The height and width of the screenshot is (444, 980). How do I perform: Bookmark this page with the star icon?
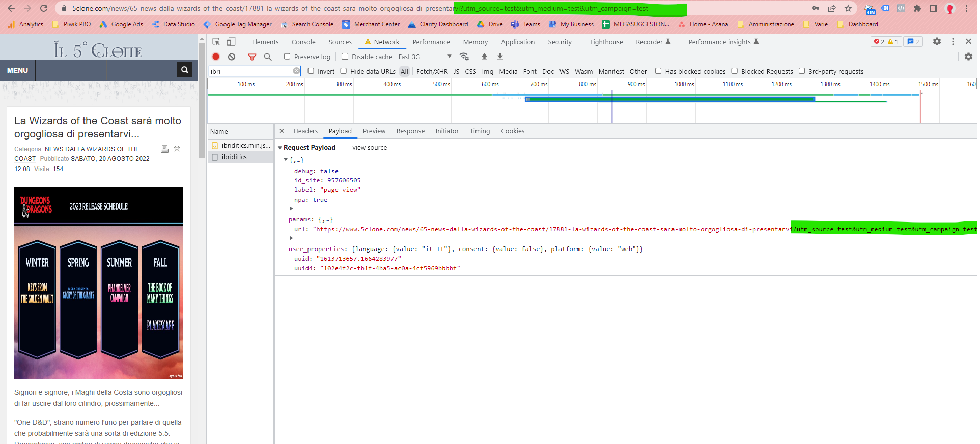coord(848,8)
